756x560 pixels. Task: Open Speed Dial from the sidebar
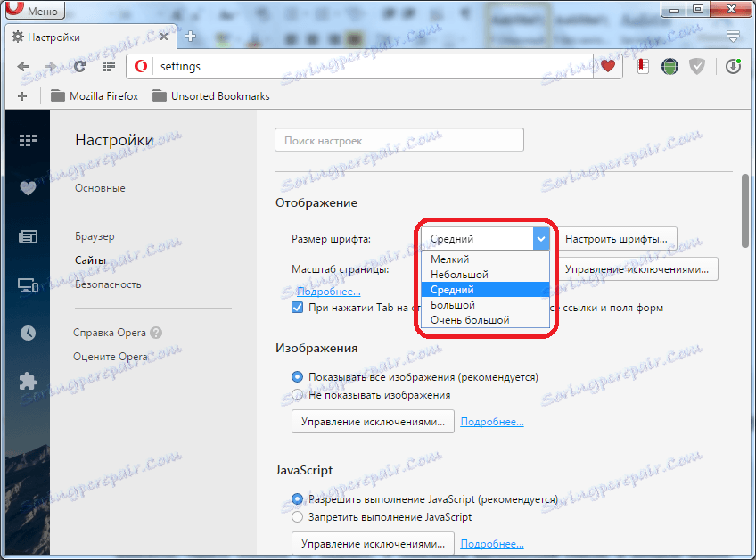tap(28, 140)
